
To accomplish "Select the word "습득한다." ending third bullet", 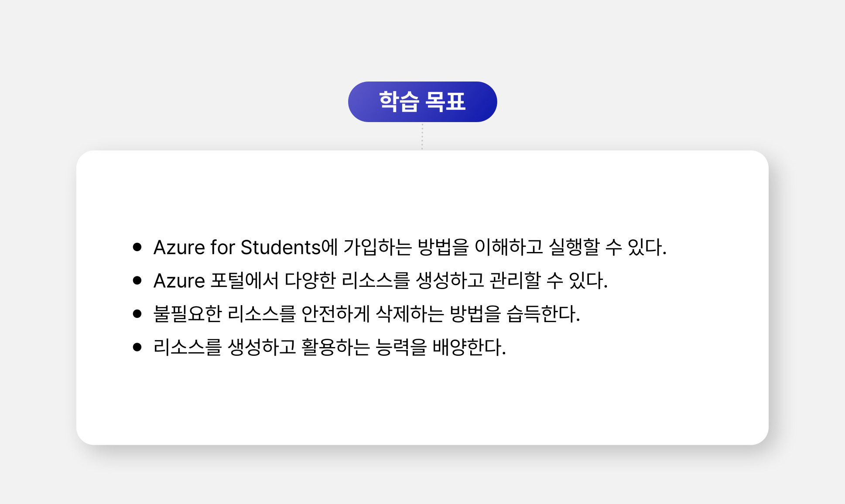I will tap(543, 313).
